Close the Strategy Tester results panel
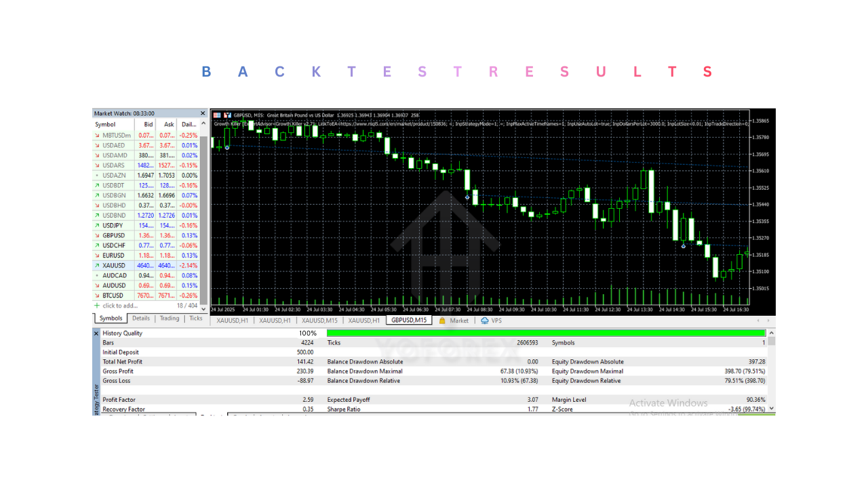Image resolution: width=868 pixels, height=488 pixels. point(96,333)
